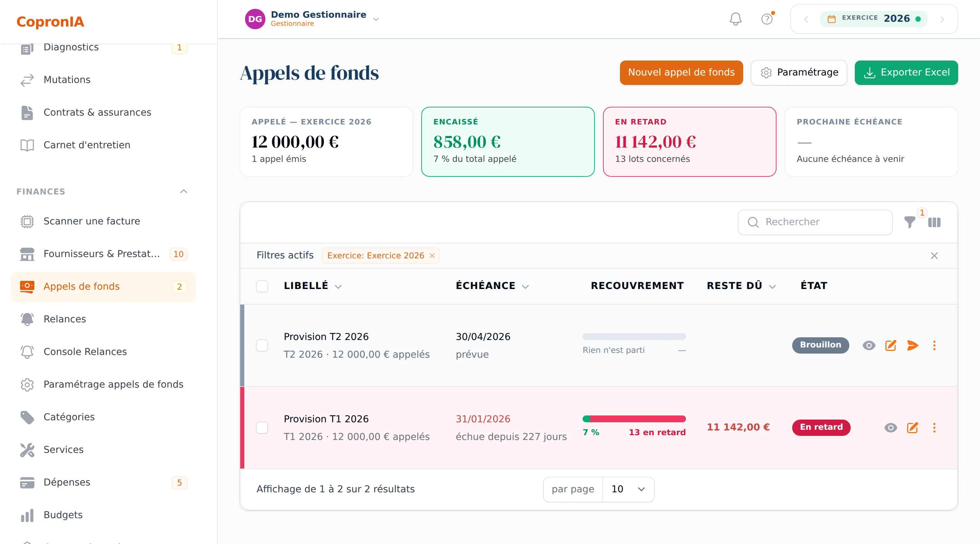Sort by Libellé column
This screenshot has width=980, height=544.
(313, 286)
